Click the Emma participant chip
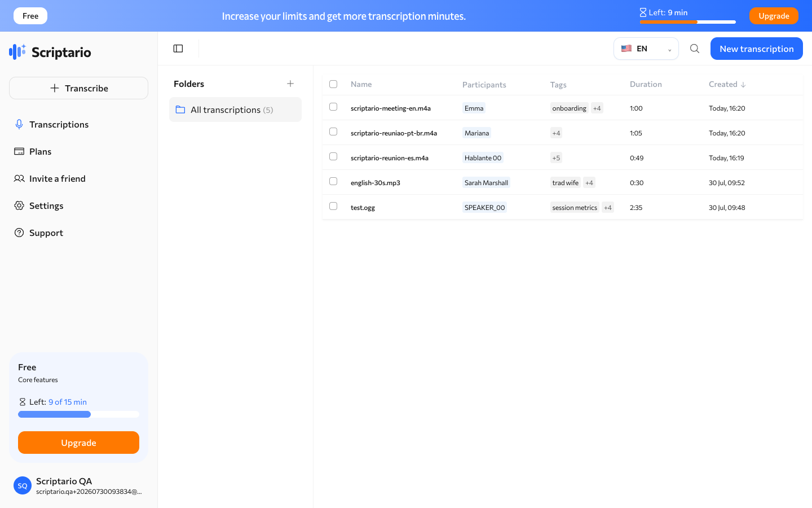This screenshot has width=812, height=508. 474,108
